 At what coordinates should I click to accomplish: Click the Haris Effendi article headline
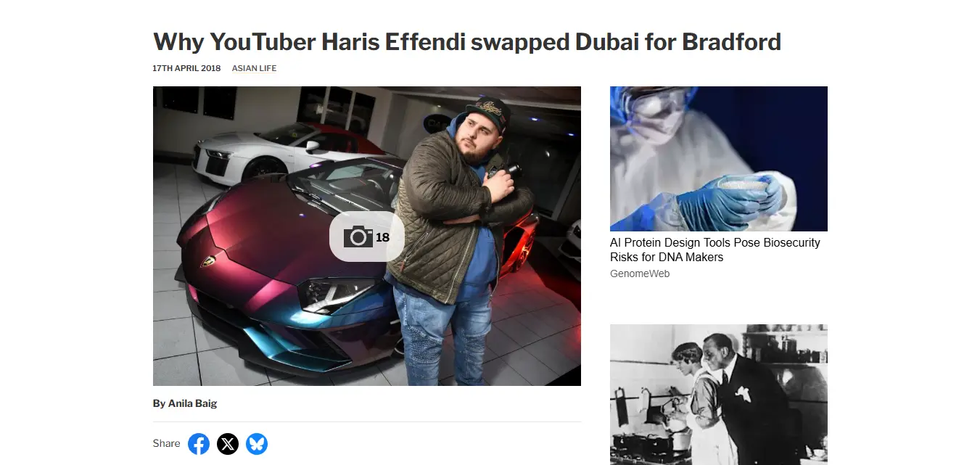(x=466, y=41)
